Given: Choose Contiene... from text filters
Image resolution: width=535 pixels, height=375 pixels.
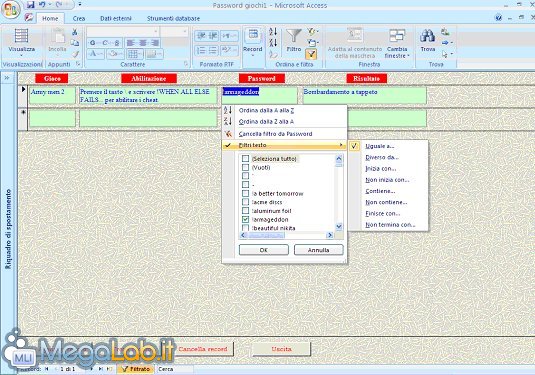Looking at the screenshot, I should coord(380,191).
